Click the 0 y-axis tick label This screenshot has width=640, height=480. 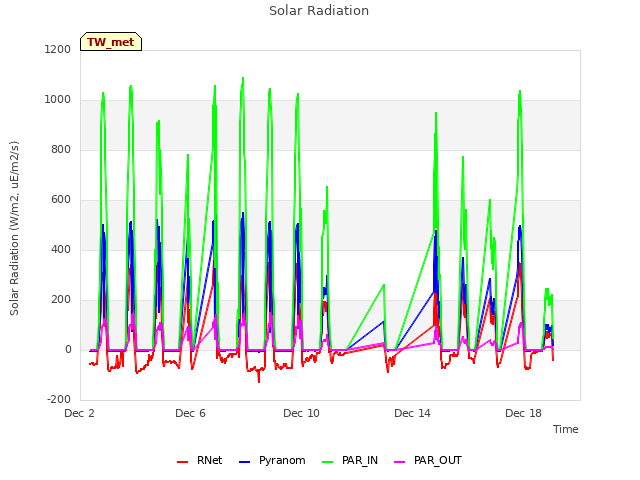coord(68,349)
